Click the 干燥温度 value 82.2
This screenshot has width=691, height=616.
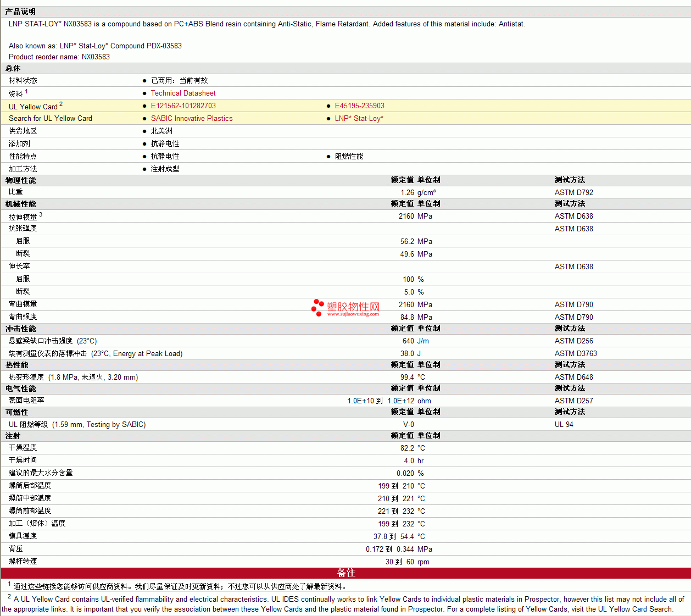407,448
